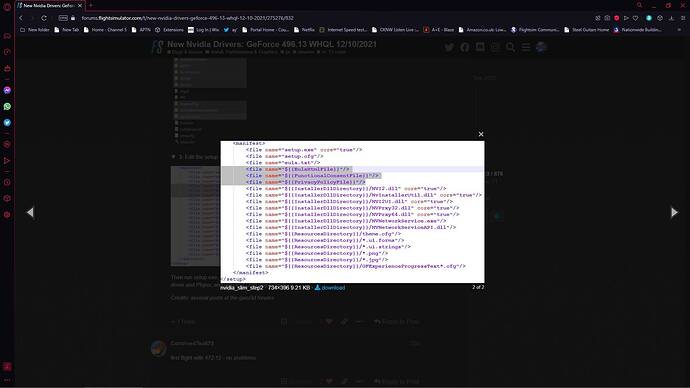Select the New Nvidia Drivers browser tab
Image resolution: width=690 pixels, height=388 pixels.
[49, 6]
